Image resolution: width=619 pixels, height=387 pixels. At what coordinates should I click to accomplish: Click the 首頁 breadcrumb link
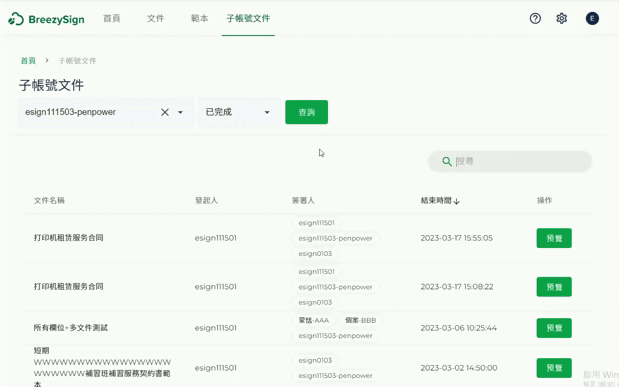click(28, 61)
